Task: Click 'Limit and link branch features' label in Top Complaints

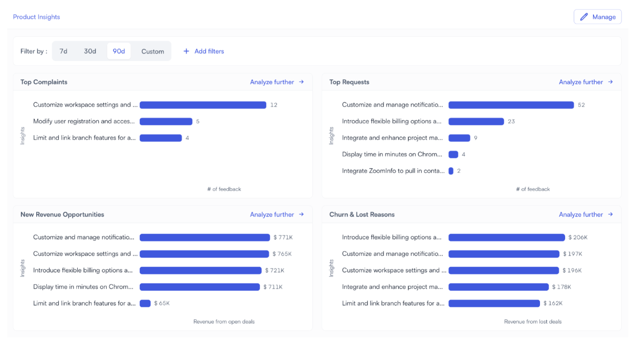Action: pyautogui.click(x=85, y=138)
